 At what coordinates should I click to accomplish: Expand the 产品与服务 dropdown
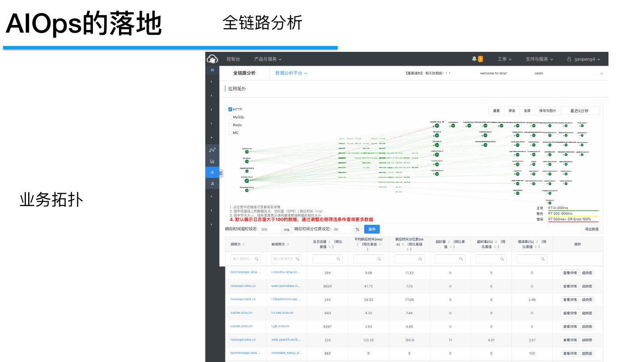pos(268,59)
